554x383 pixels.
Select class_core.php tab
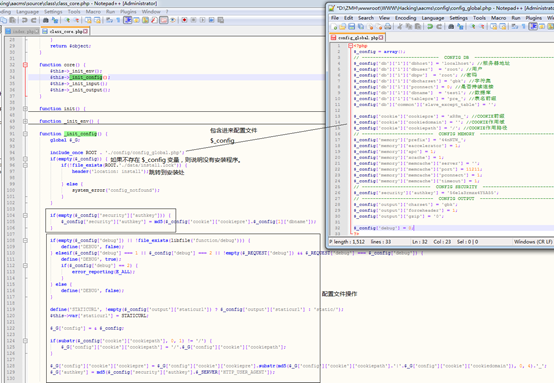click(65, 31)
